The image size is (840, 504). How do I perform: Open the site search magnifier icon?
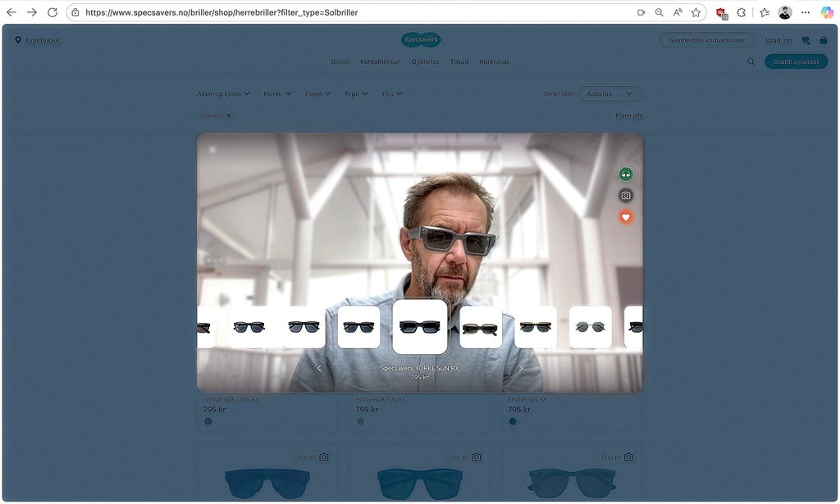(751, 61)
